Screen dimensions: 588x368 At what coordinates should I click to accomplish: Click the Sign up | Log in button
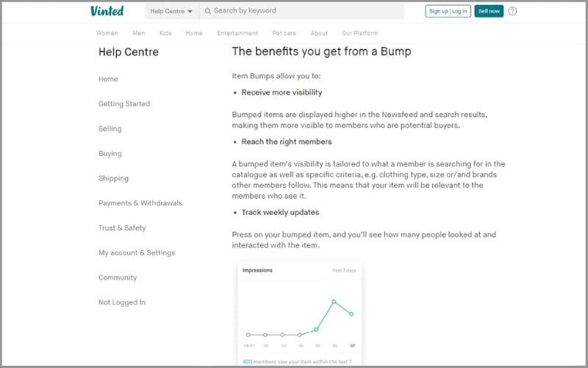coord(448,11)
